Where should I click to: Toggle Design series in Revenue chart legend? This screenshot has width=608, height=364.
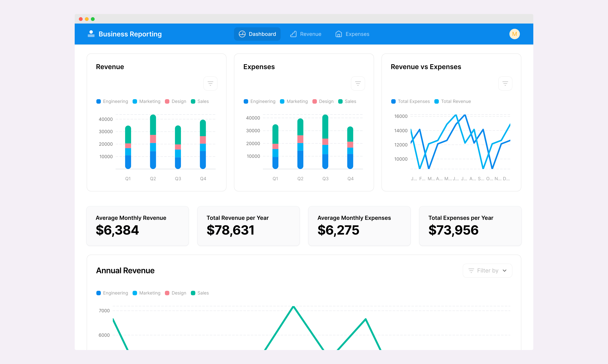(176, 101)
